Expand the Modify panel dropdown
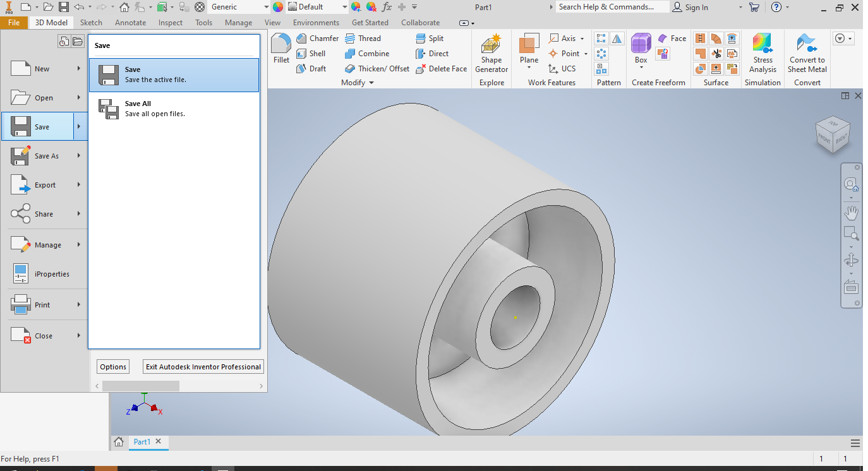Screen dimensions: 868x471 (371, 83)
